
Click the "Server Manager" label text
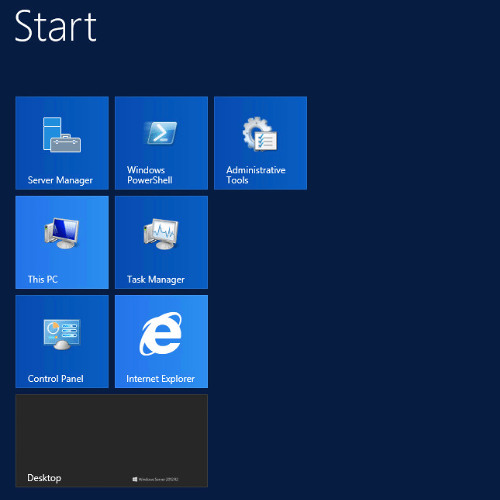(x=60, y=180)
